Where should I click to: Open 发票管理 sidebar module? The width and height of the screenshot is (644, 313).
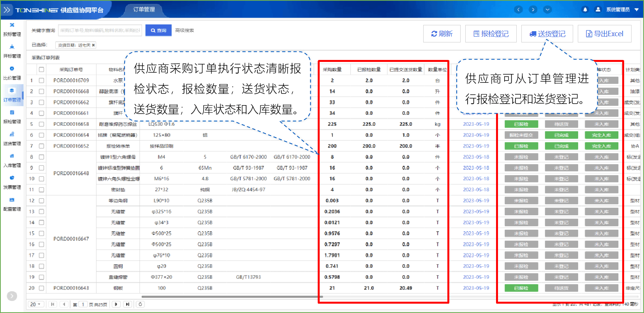pos(12,182)
